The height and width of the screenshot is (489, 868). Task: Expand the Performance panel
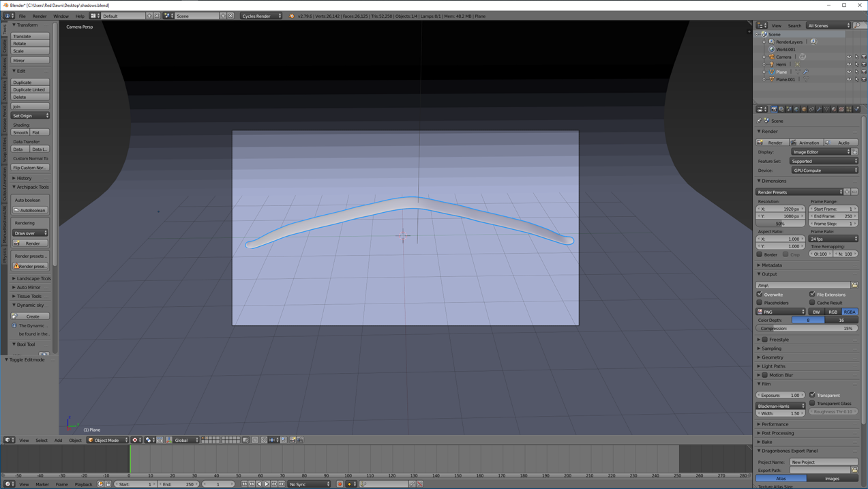pos(775,424)
